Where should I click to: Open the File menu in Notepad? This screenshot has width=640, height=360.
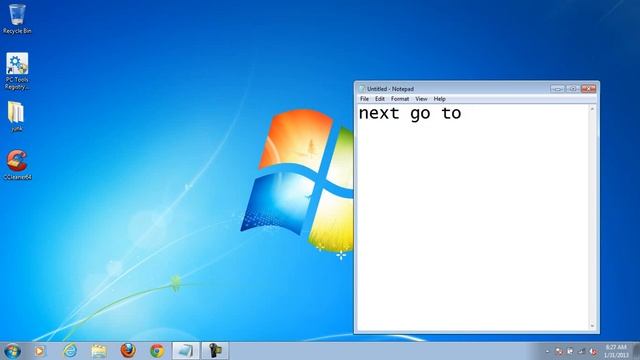click(x=364, y=99)
